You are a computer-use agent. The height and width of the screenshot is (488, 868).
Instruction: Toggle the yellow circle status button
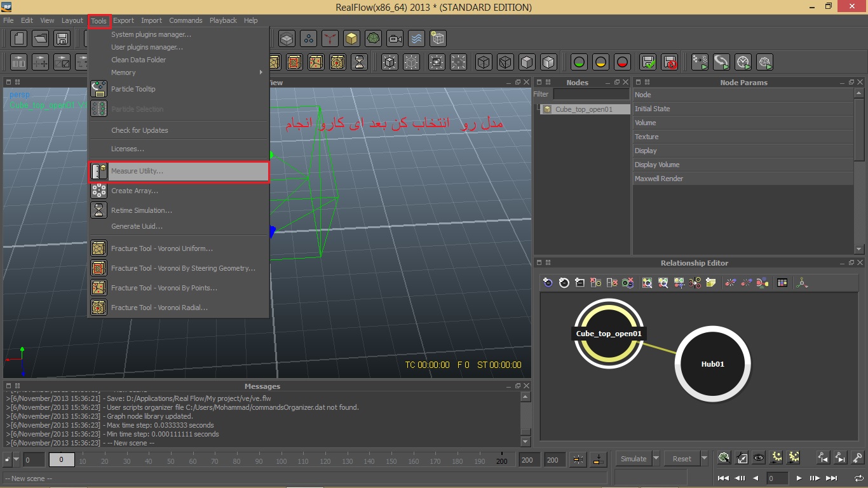tap(600, 62)
